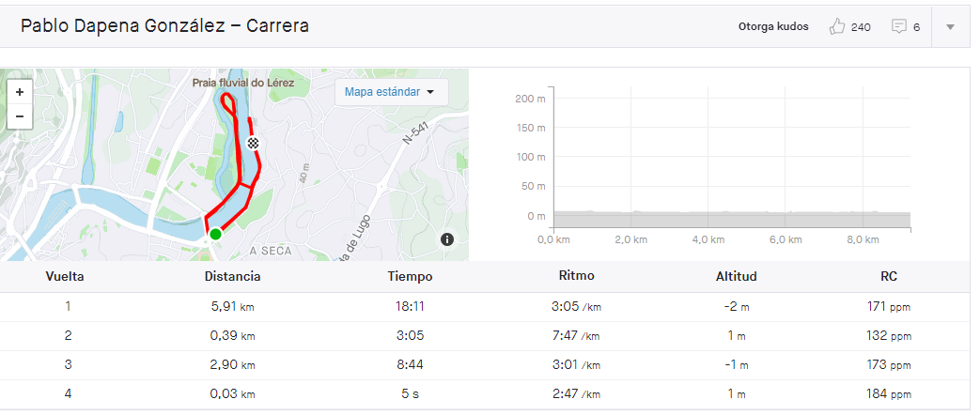Click the Otorga kudos link
The height and width of the screenshot is (415, 980).
point(773,27)
